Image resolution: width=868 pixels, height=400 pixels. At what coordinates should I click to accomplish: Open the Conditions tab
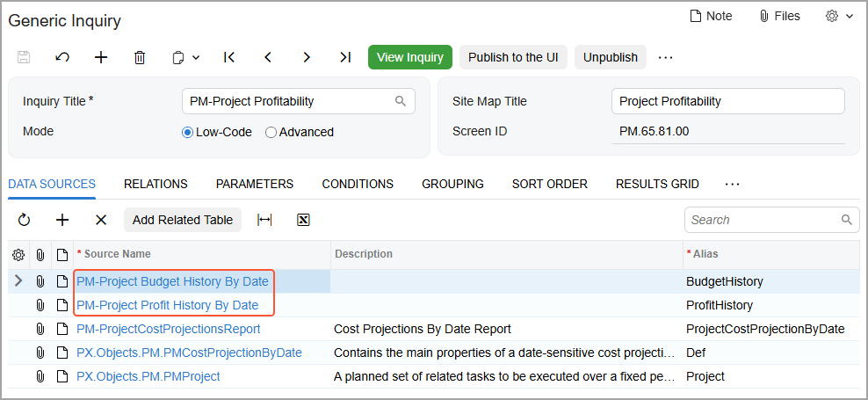[x=358, y=184]
